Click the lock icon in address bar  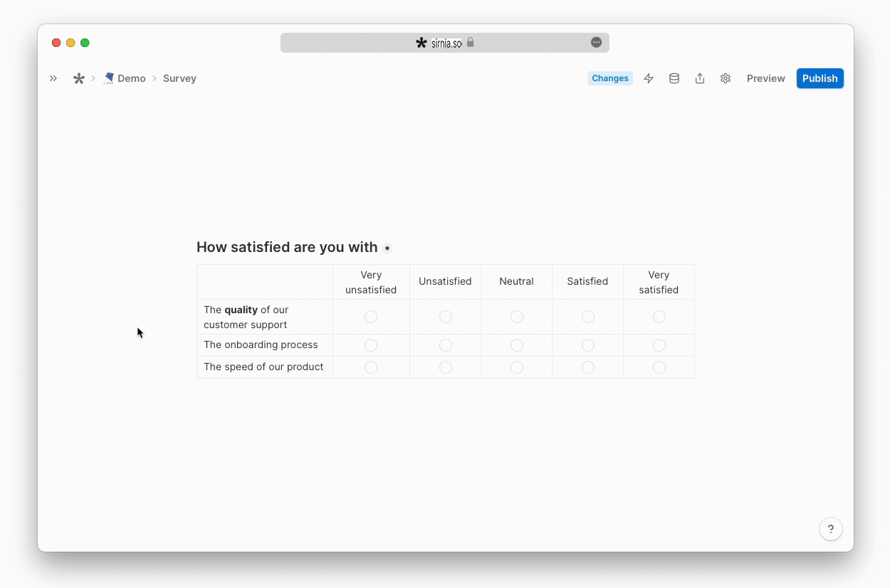(470, 43)
